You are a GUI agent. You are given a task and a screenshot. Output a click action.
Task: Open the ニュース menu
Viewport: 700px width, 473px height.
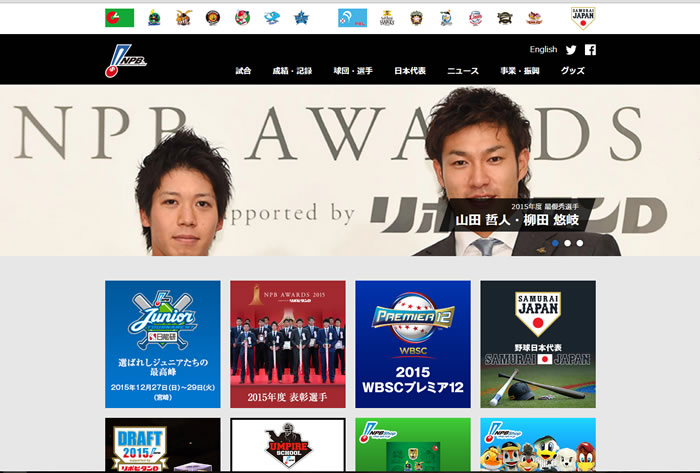coord(463,71)
